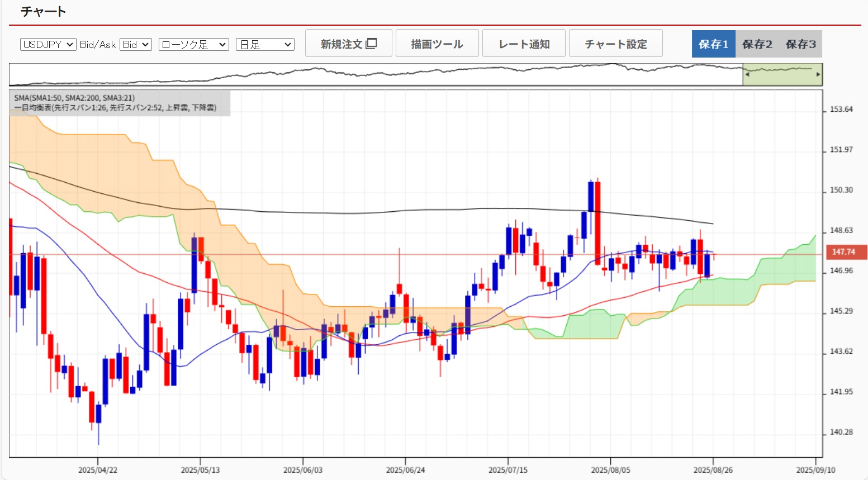This screenshot has width=868, height=480.
Task: Click the 2025/08/26 date axis label
Action: 713,470
